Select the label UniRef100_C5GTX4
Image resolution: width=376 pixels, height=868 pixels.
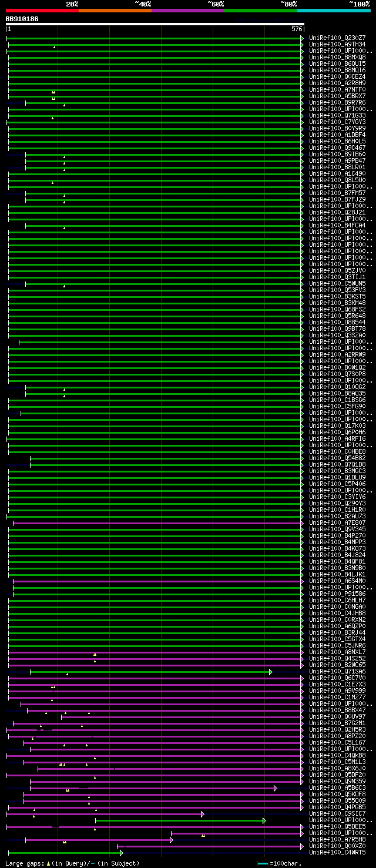337,639
